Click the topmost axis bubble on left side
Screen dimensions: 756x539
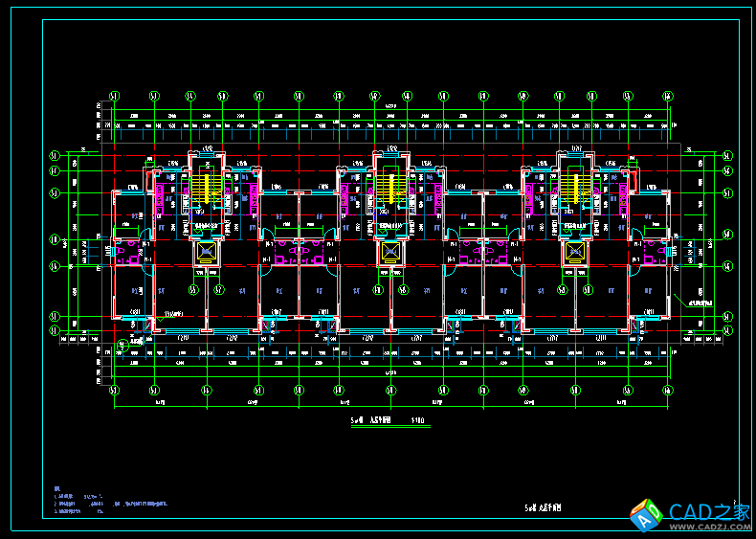pos(55,155)
